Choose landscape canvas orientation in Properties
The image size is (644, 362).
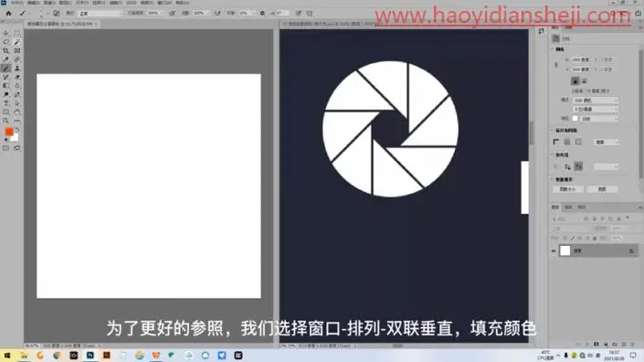[x=584, y=81]
